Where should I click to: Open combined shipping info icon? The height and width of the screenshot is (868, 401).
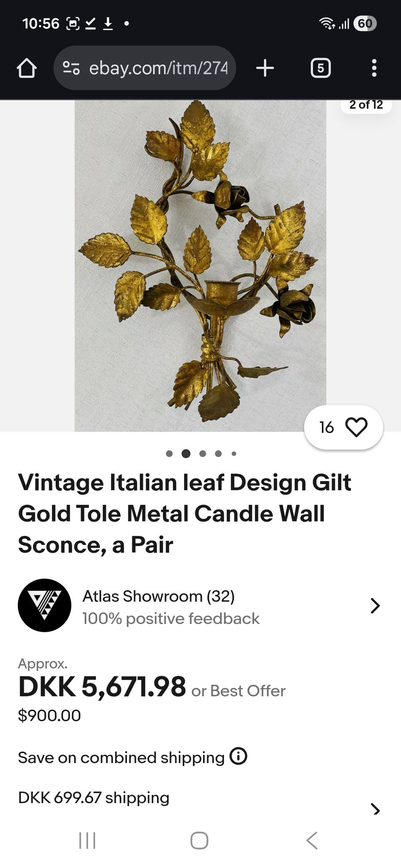pyautogui.click(x=239, y=756)
